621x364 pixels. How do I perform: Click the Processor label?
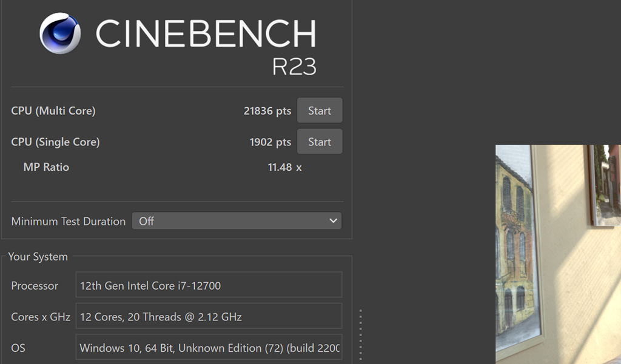[x=35, y=286]
